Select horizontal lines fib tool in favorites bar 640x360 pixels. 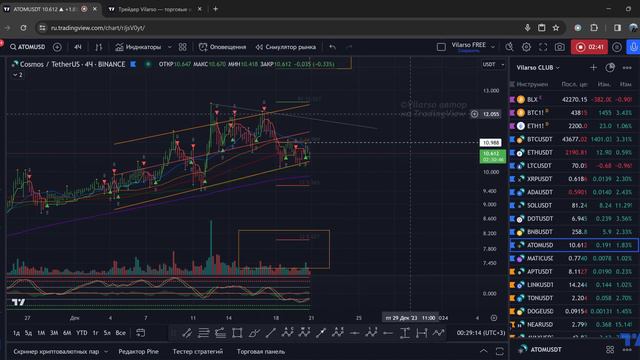[x=203, y=333]
